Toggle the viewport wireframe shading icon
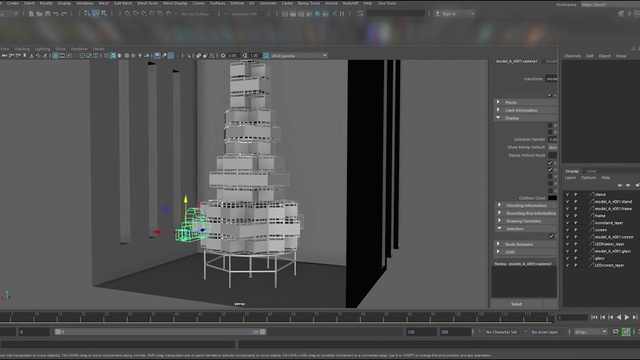 (107, 56)
